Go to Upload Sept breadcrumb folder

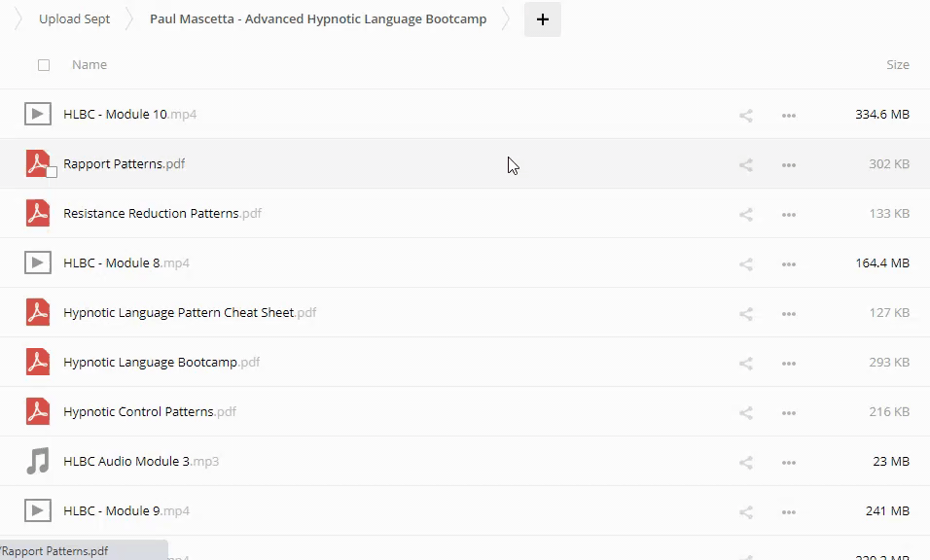click(x=74, y=19)
